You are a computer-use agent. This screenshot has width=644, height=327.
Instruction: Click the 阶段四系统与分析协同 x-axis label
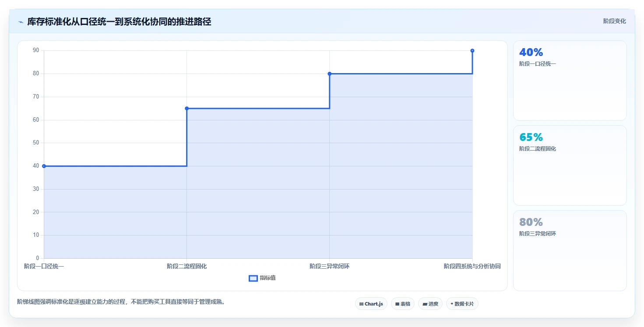coord(472,266)
